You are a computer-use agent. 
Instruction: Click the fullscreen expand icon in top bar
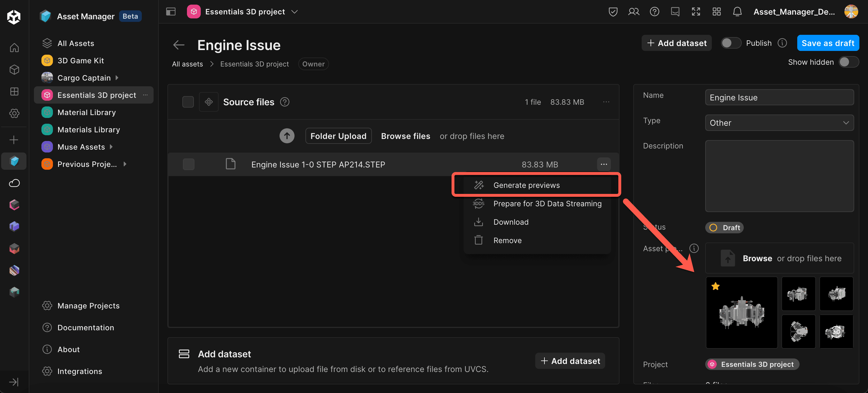point(695,12)
